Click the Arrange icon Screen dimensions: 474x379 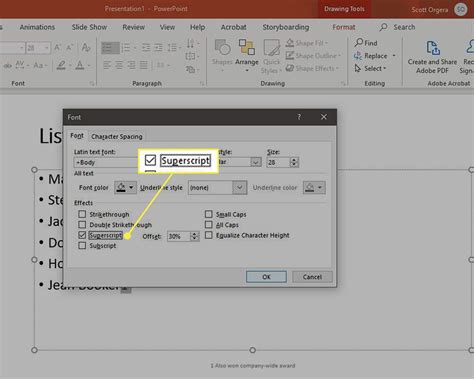(247, 54)
